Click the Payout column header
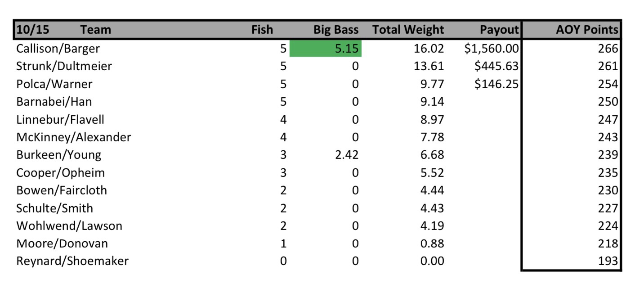The image size is (644, 284). (499, 30)
